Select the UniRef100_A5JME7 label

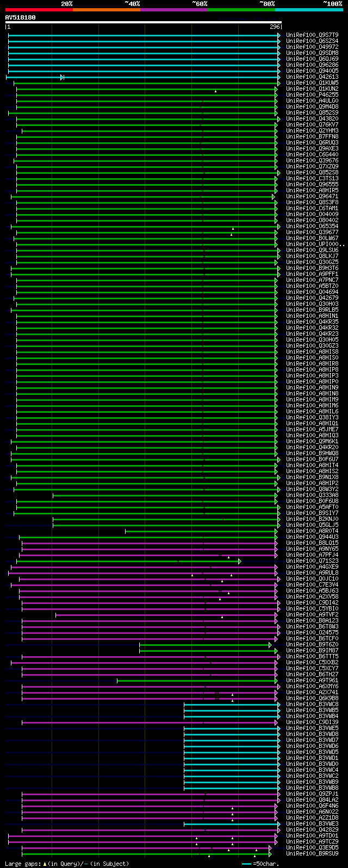pos(312,430)
